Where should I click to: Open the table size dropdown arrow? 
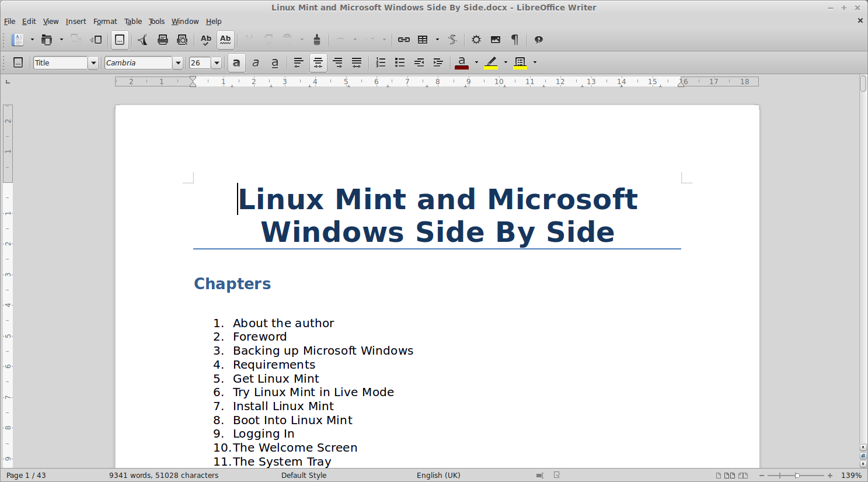437,40
